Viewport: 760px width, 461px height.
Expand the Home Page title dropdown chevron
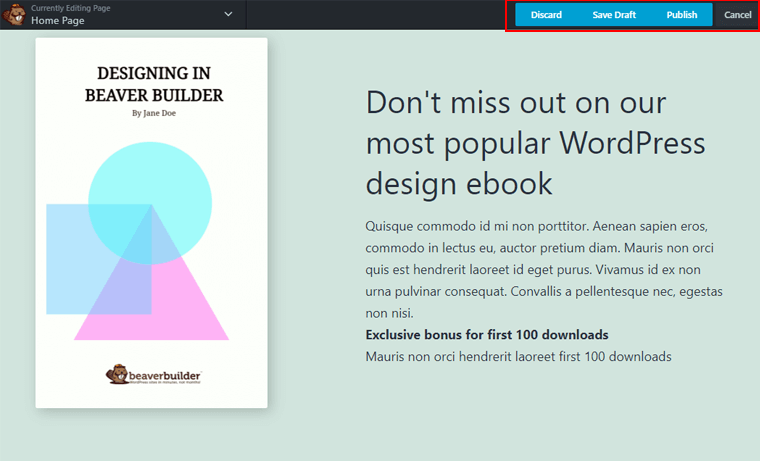pyautogui.click(x=228, y=14)
